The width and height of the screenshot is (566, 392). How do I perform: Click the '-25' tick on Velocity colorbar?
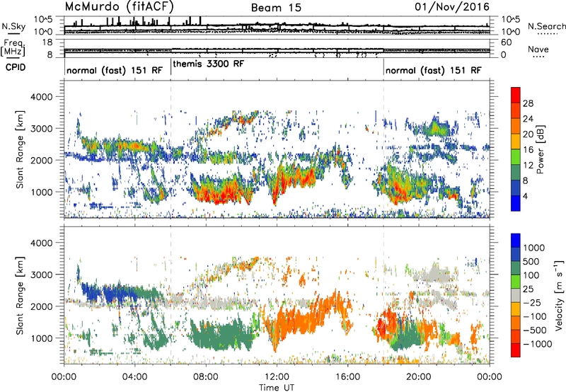pos(531,302)
